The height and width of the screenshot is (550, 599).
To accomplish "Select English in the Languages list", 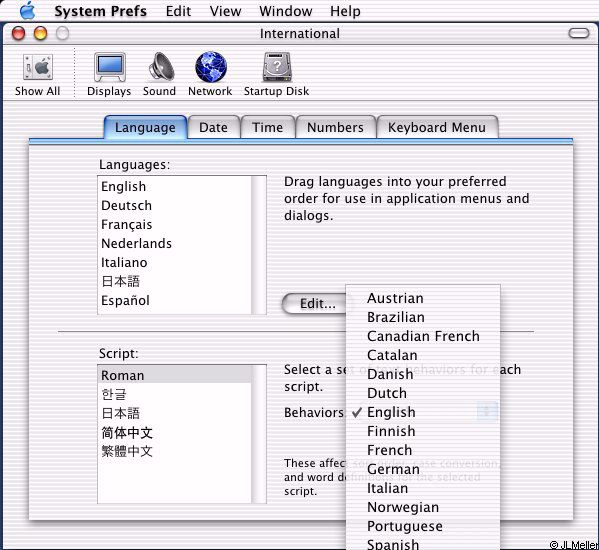I will point(175,186).
